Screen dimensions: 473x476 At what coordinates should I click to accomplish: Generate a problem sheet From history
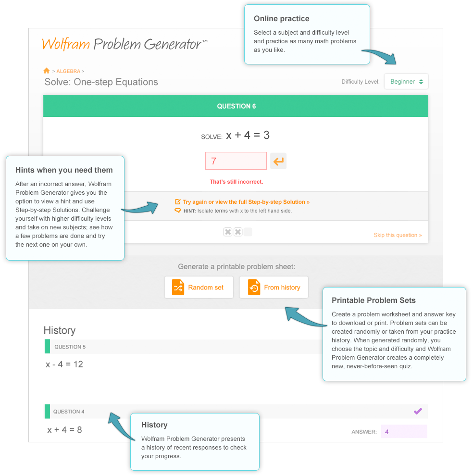click(x=274, y=287)
